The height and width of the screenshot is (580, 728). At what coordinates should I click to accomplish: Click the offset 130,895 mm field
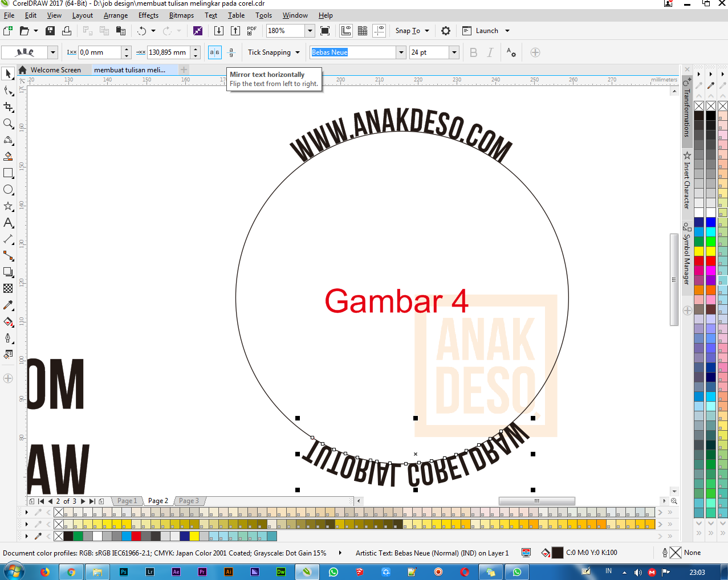pos(169,52)
